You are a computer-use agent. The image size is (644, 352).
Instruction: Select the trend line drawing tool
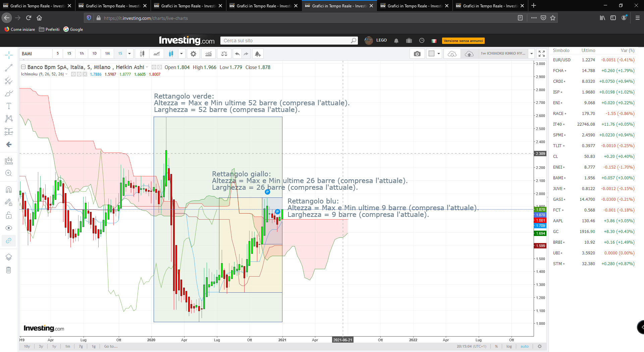[x=9, y=68]
